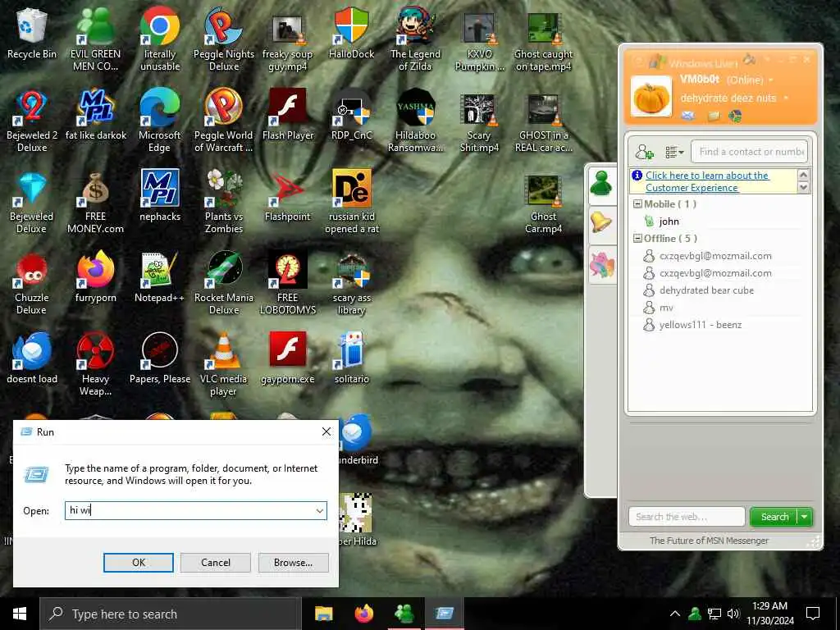Open Firefox from the taskbar
Screen dimensions: 840x630
[364, 614]
